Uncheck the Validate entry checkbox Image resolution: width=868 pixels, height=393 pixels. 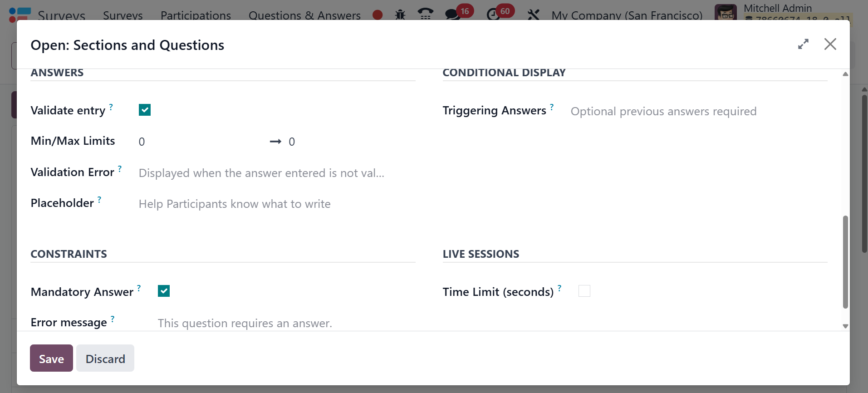coord(145,110)
